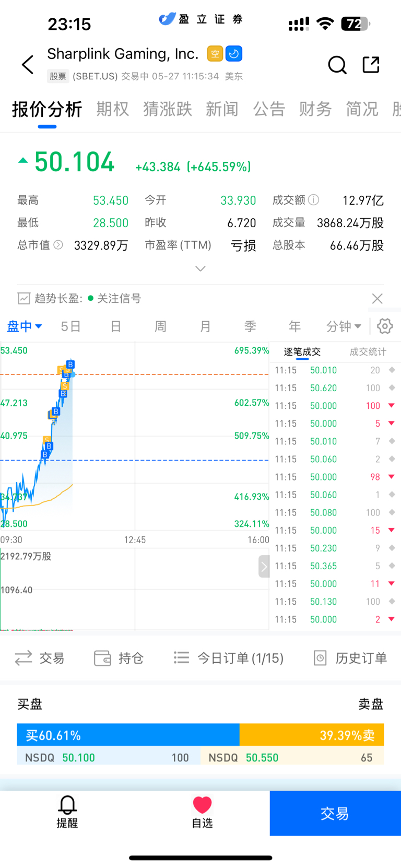Tap the arrow icon beside 总市值

(x=58, y=244)
